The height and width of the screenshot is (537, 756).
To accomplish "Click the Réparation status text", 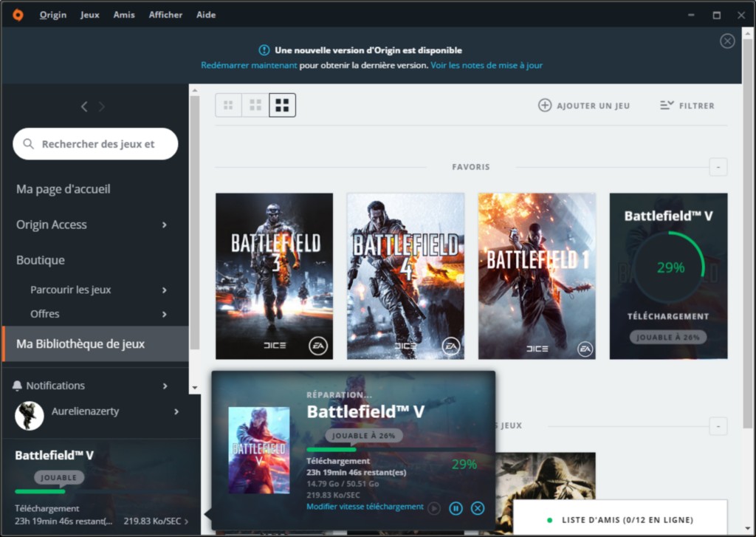I will coord(339,394).
